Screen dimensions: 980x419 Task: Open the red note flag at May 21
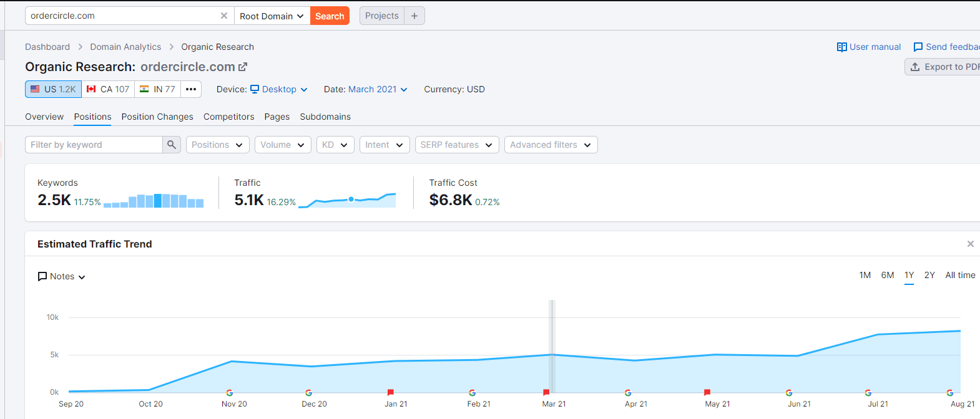(707, 393)
